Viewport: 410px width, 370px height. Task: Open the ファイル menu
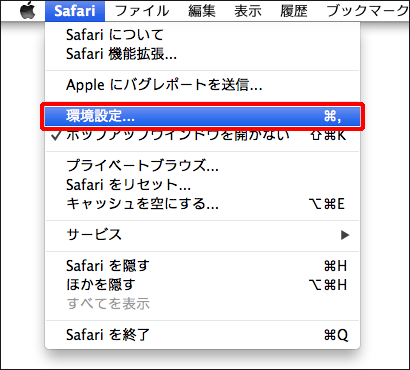pos(142,11)
